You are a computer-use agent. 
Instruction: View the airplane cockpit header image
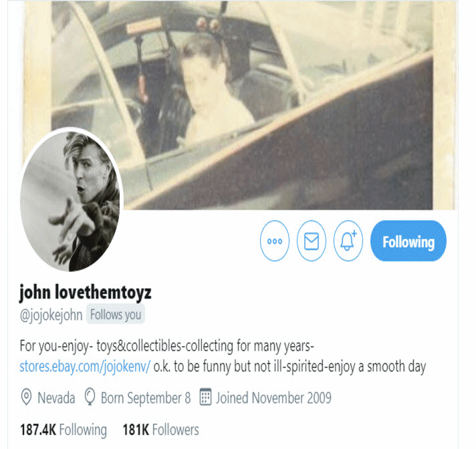coord(240,105)
